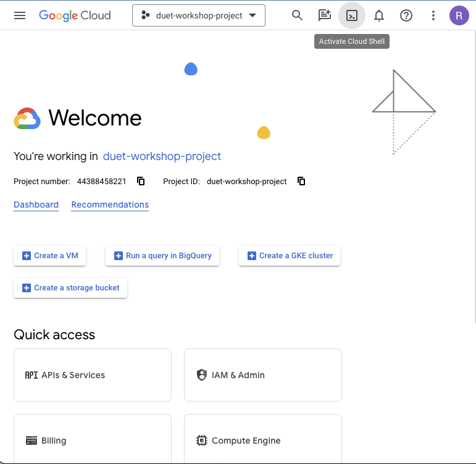Activate Cloud Shell terminal icon

[352, 15]
